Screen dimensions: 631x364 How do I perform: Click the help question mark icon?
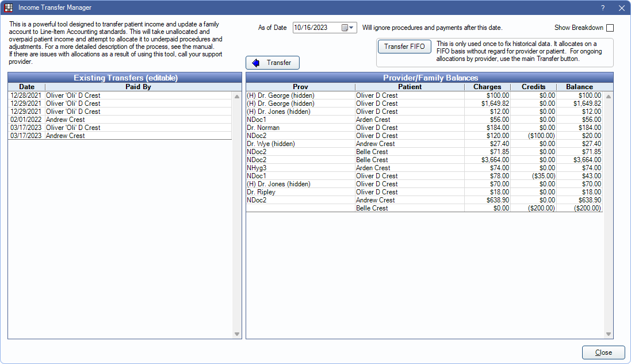(602, 8)
